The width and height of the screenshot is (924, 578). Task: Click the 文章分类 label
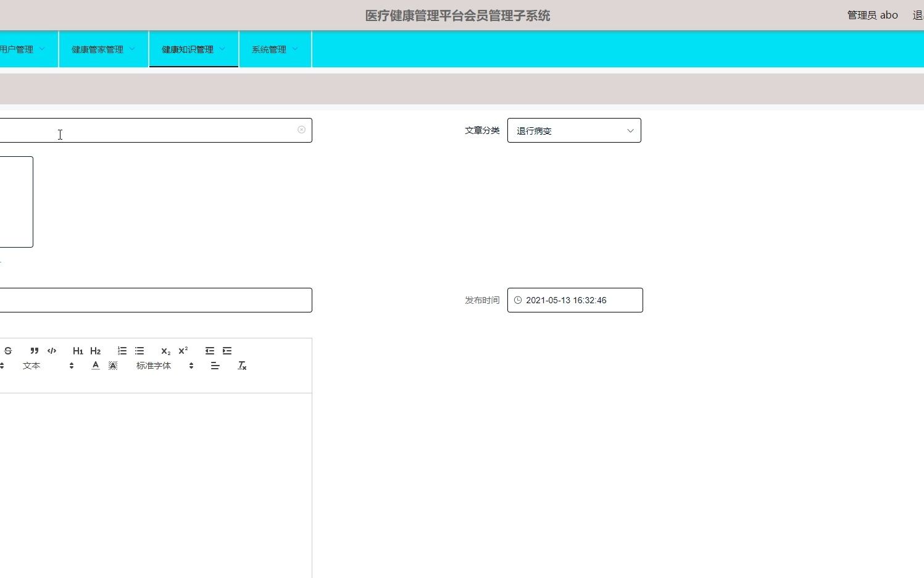click(x=482, y=130)
